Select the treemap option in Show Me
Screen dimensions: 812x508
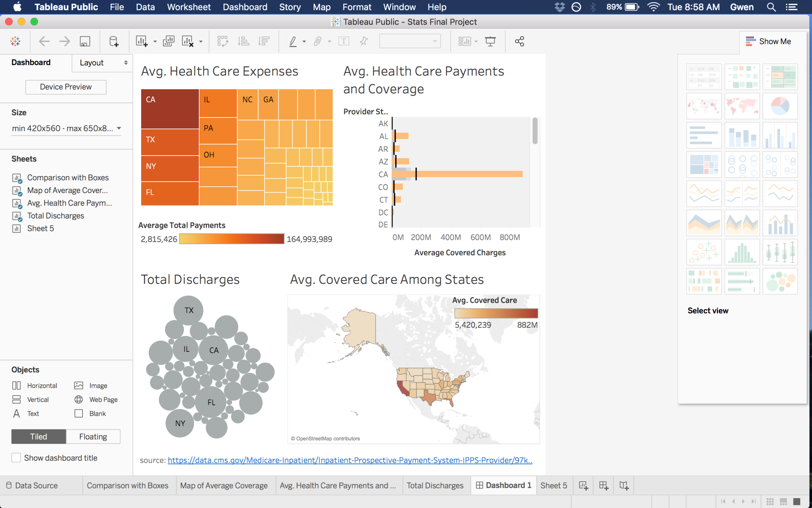tap(704, 164)
